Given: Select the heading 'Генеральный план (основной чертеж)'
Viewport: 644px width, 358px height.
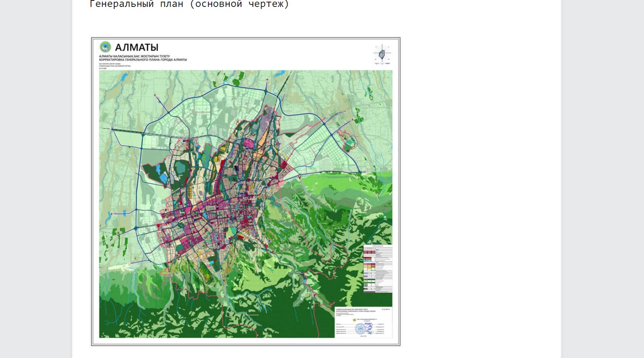Looking at the screenshot, I should pos(189,4).
